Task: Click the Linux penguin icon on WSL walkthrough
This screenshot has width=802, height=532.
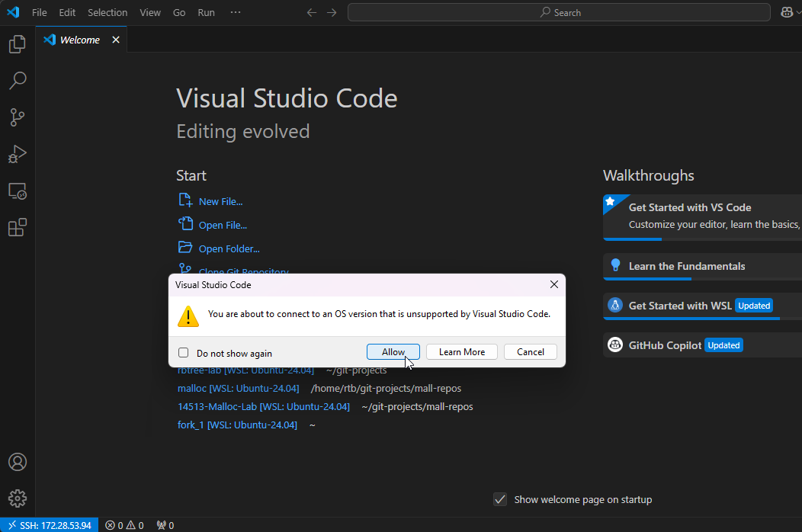Action: 614,306
